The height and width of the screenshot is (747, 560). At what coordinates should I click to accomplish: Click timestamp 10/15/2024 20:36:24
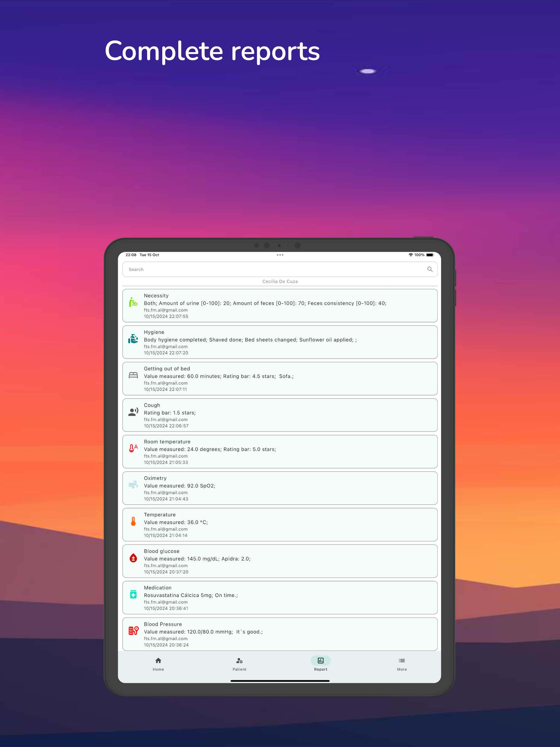pyautogui.click(x=166, y=645)
